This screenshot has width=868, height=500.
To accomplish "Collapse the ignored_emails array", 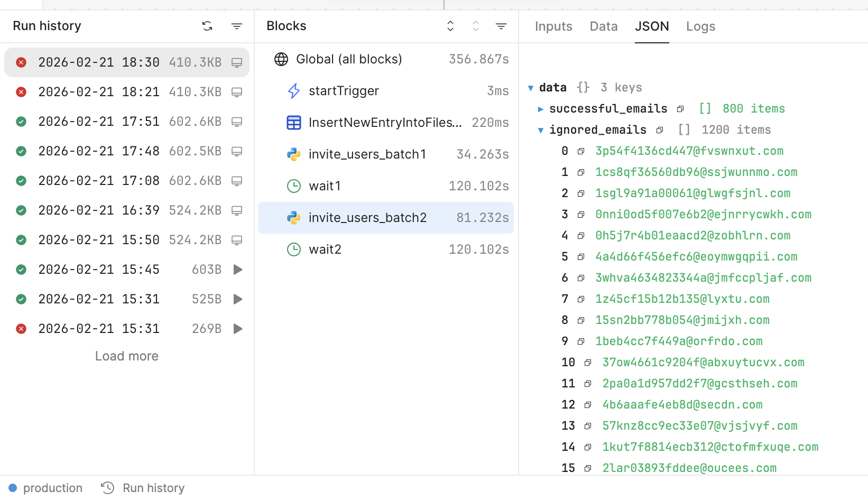I will 540,130.
